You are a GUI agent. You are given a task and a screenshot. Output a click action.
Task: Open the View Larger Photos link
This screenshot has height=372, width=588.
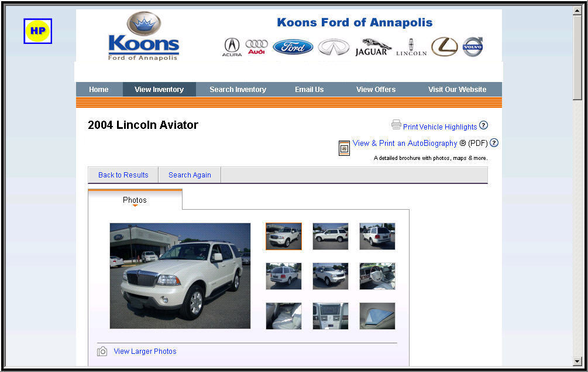(x=145, y=351)
